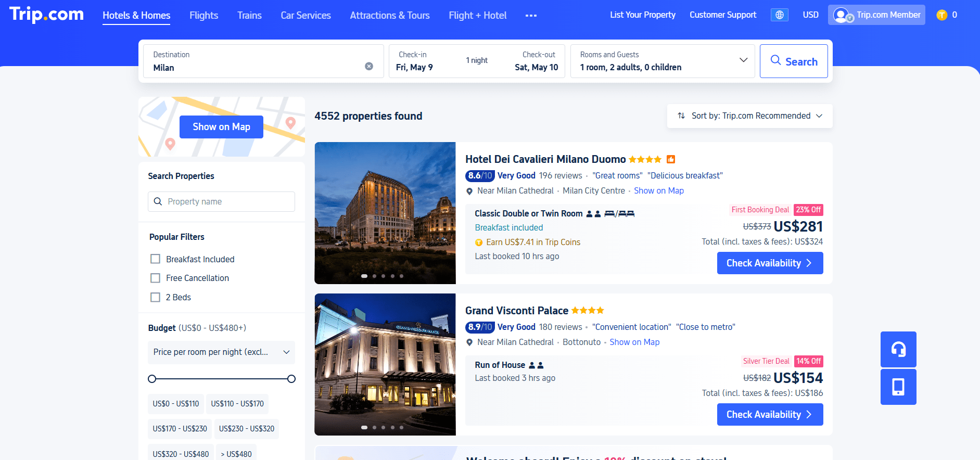This screenshot has width=980, height=460.
Task: Click the budget slider track
Action: (x=222, y=379)
